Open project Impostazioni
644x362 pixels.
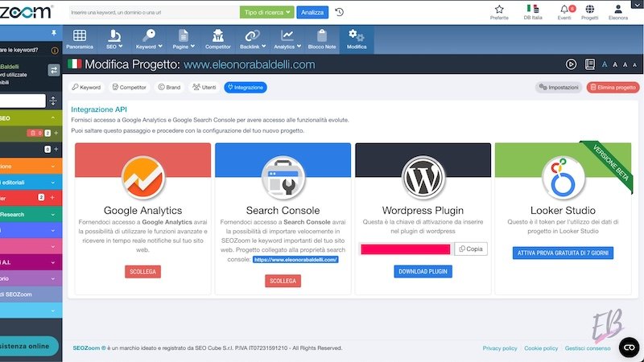(559, 88)
